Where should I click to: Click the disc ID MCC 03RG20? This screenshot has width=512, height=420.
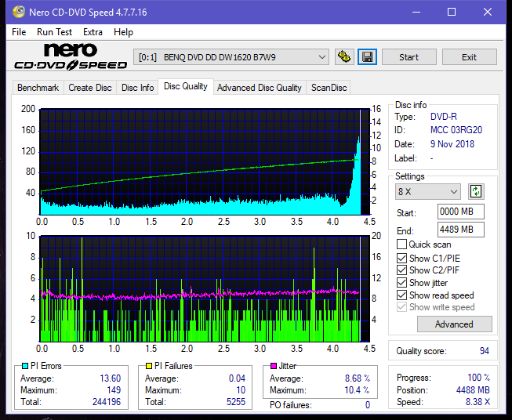(456, 130)
